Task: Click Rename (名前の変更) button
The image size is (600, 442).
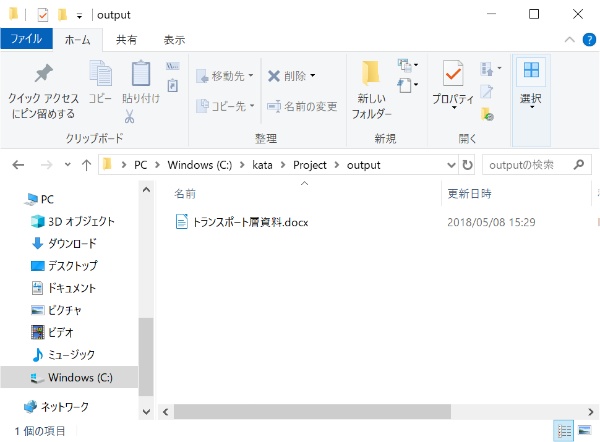Action: (302, 106)
